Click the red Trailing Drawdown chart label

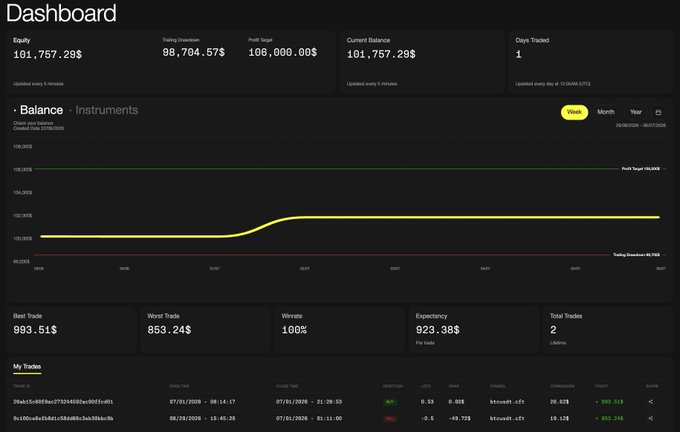(636, 255)
